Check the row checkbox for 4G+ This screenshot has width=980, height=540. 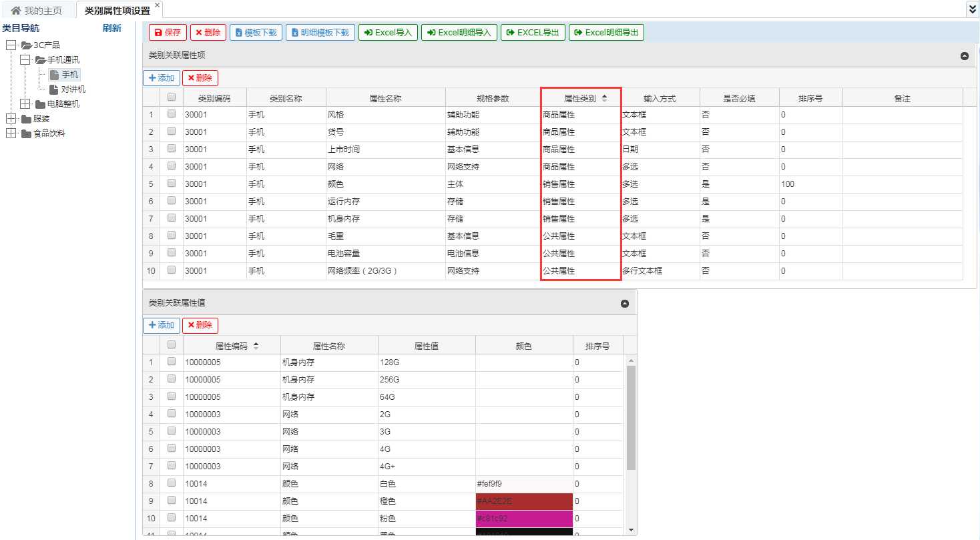[x=172, y=465]
